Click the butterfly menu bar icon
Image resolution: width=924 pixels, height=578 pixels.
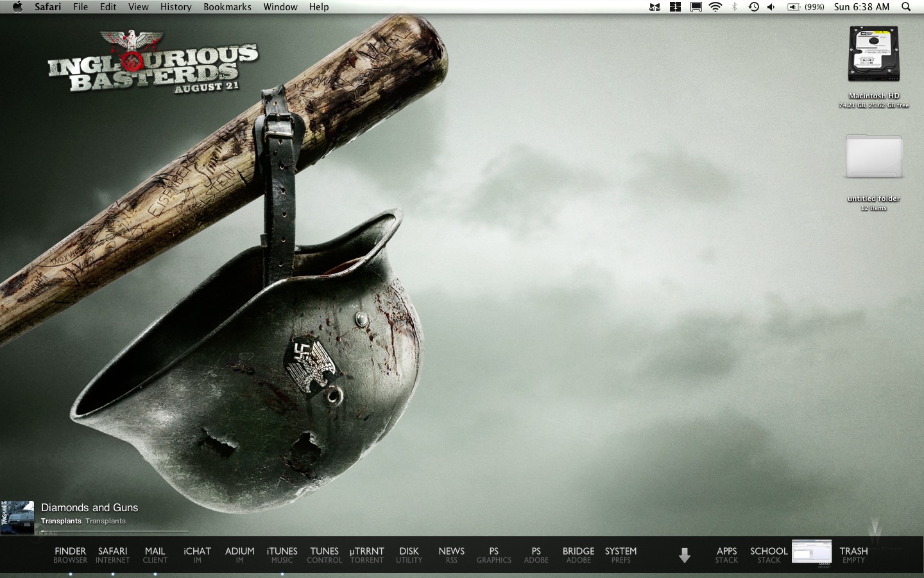click(x=654, y=7)
